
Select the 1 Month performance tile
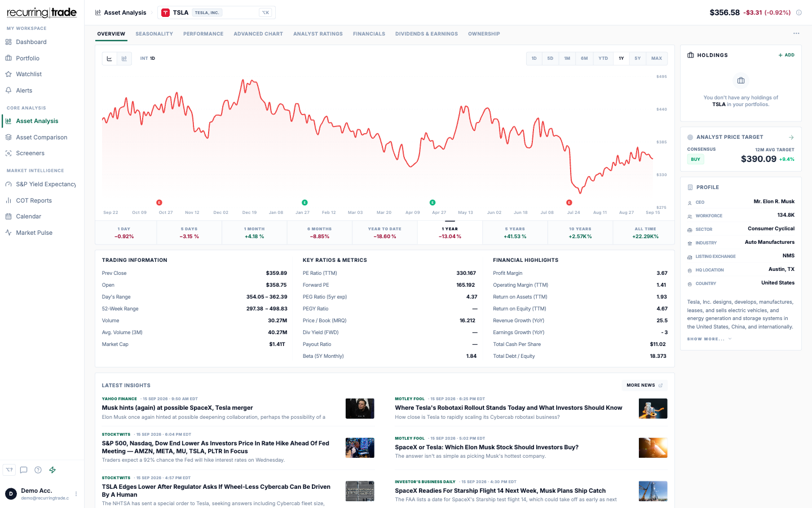tap(254, 233)
